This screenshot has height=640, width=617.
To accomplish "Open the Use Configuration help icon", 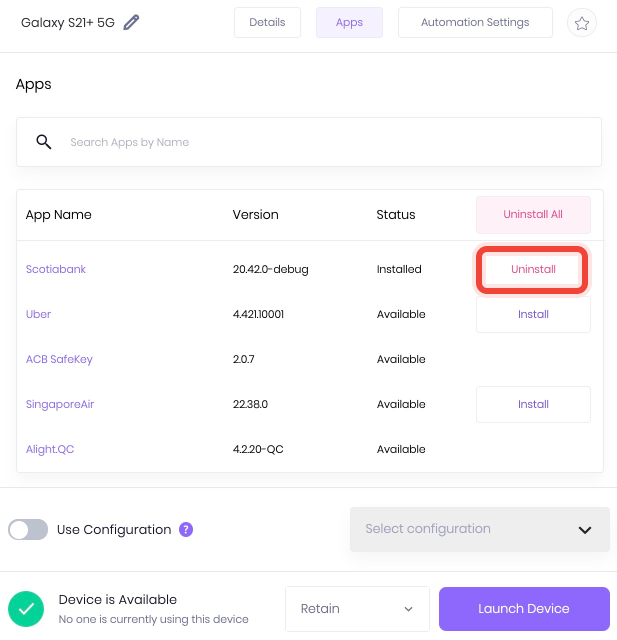I will point(186,529).
